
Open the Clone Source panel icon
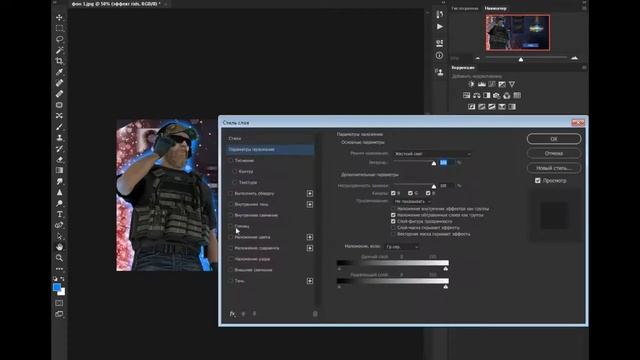coord(440,72)
